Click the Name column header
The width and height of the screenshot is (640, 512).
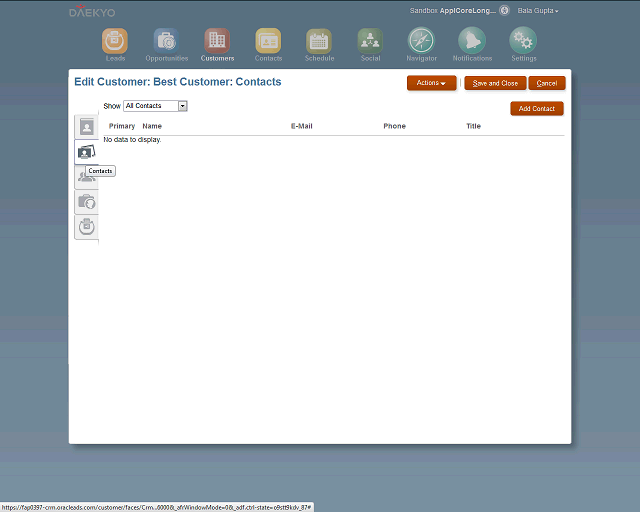pyautogui.click(x=152, y=126)
